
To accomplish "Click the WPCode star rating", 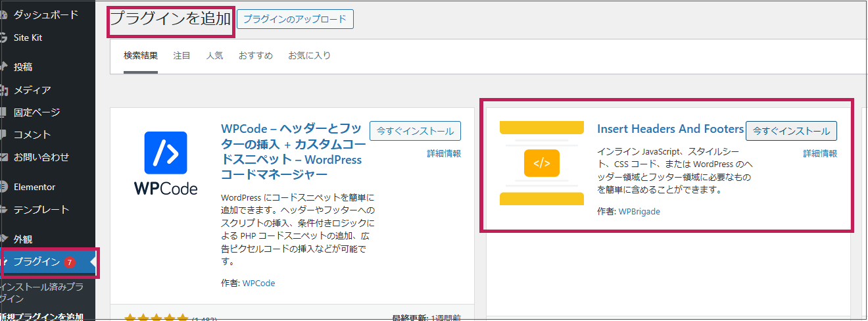I will coord(156,318).
